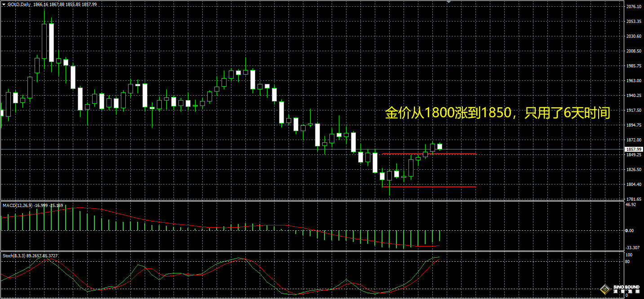This screenshot has height=299, width=644.
Task: Click the 2076.10 price axis label
Action: pyautogui.click(x=633, y=7)
